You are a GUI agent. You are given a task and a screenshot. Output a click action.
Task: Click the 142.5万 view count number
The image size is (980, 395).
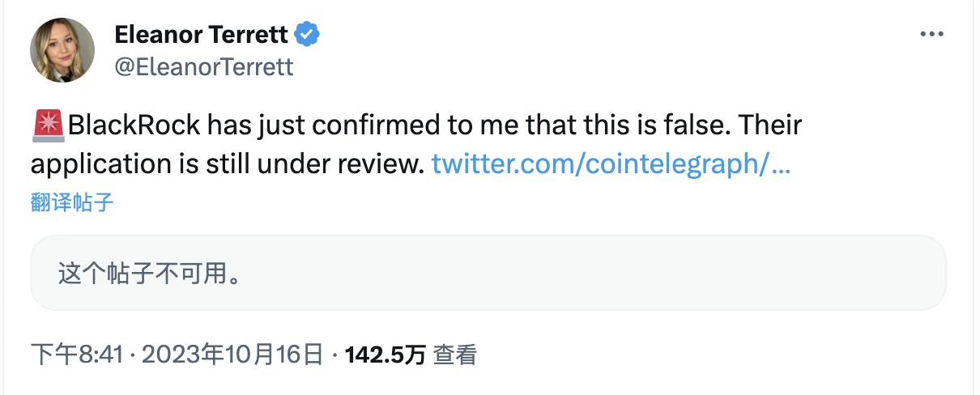(386, 355)
